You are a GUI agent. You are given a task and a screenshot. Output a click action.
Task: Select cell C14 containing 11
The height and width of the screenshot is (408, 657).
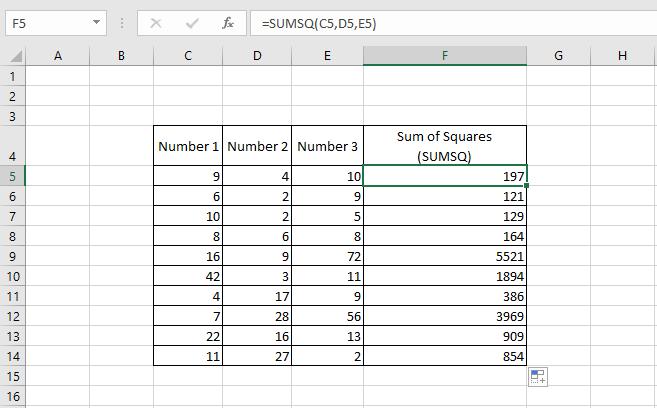(x=188, y=356)
